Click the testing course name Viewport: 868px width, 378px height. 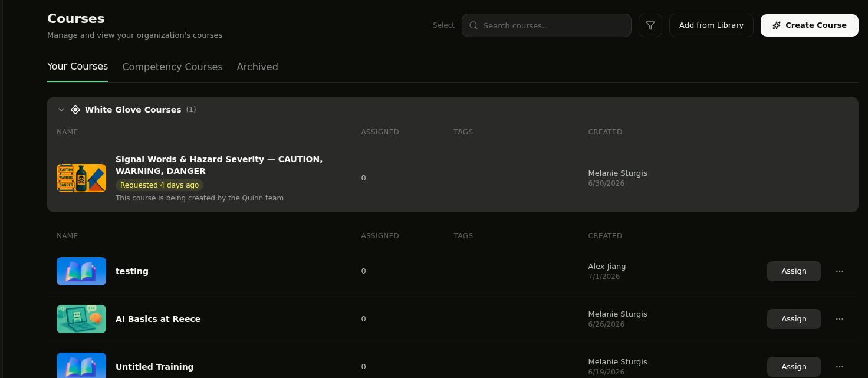[x=132, y=271]
